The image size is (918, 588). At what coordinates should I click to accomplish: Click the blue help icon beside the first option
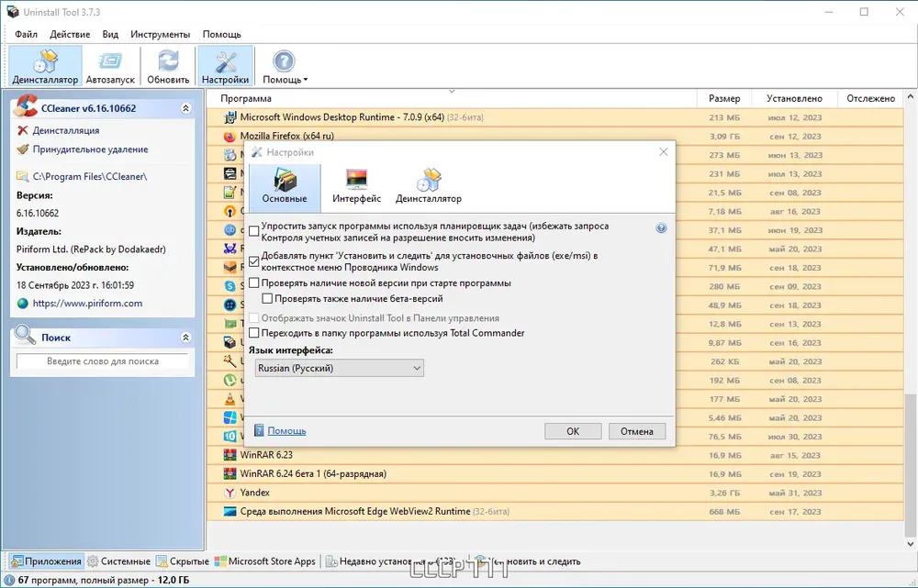click(x=661, y=228)
